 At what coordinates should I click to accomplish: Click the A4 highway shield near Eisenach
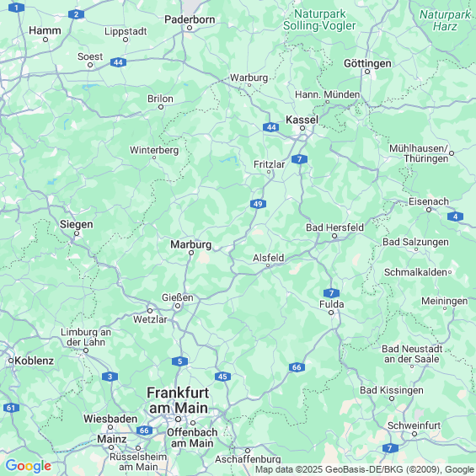[455, 217]
